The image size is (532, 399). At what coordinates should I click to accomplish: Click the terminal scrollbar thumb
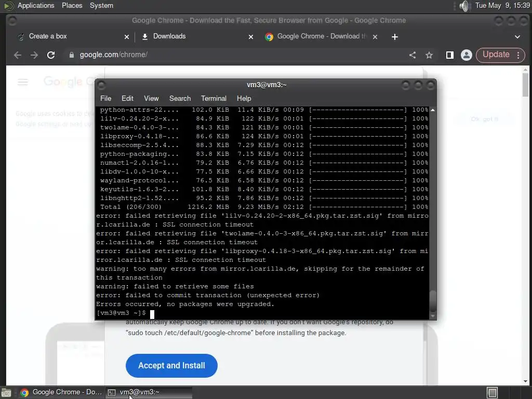433,302
